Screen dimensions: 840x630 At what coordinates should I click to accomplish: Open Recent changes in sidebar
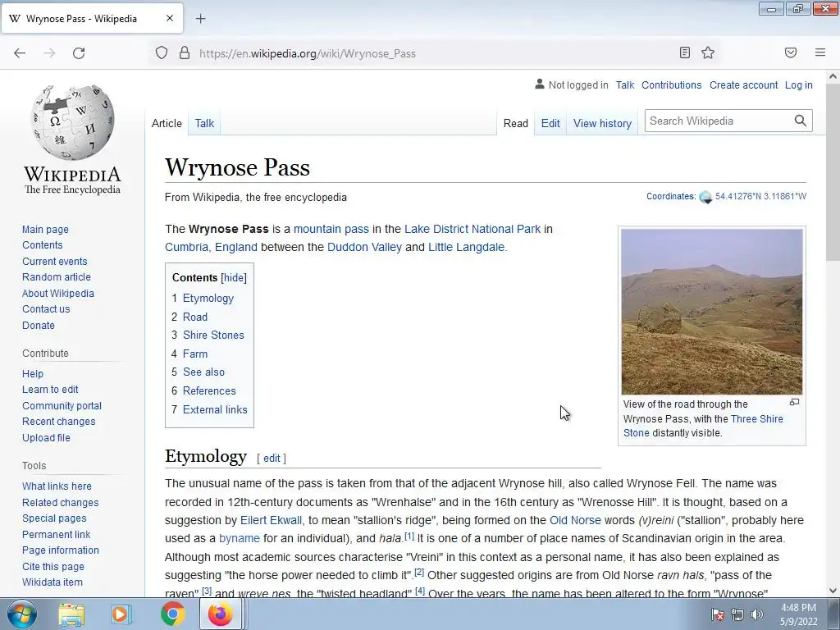[58, 422]
